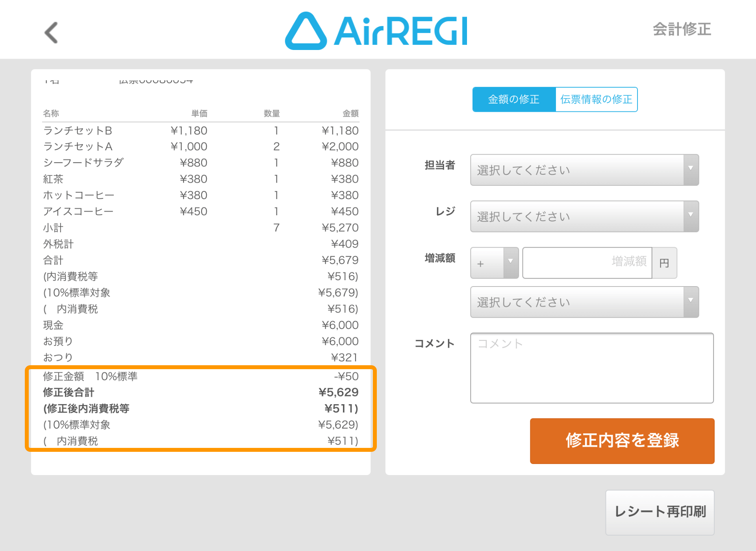Click the 円 unit label
Image resolution: width=756 pixels, height=551 pixels.
point(664,263)
